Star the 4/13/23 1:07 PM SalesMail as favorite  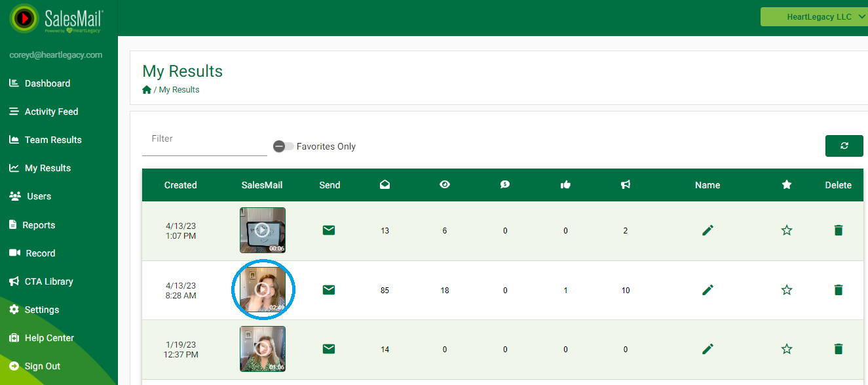787,230
